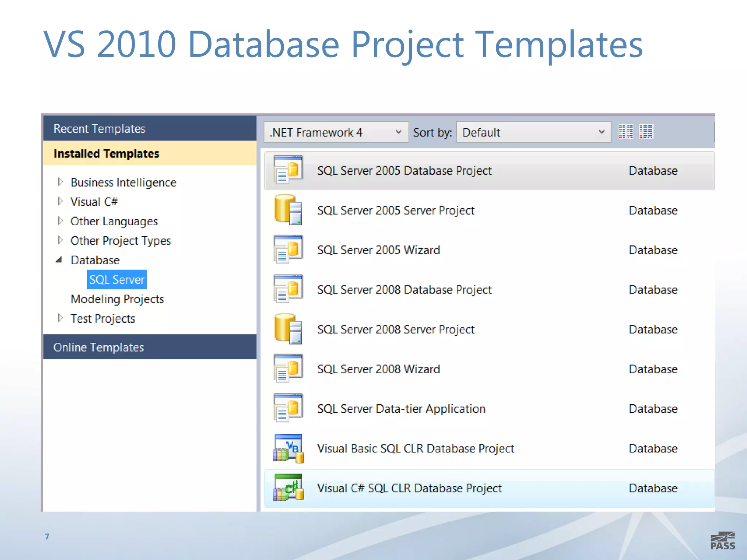
Task: Open the .NET Framework 4 dropdown
Action: point(336,132)
